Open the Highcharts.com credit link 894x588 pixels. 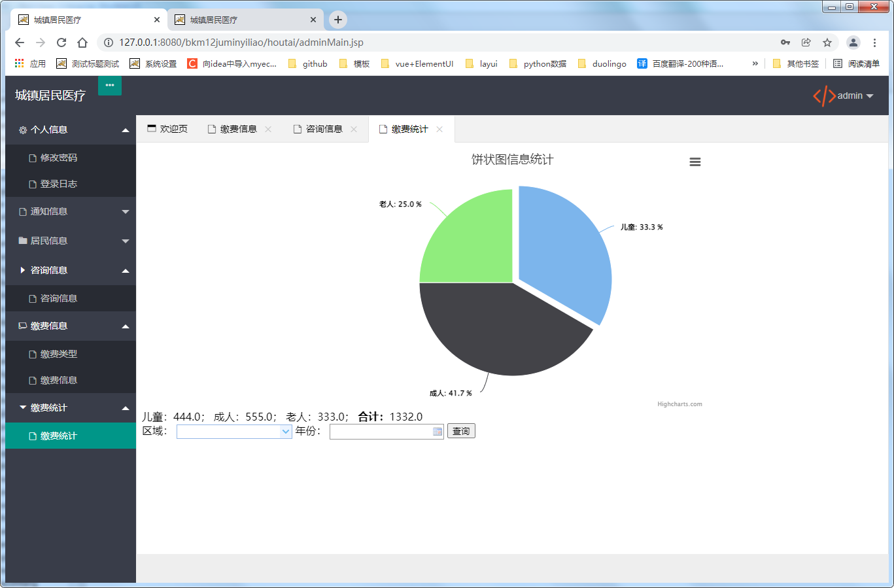pyautogui.click(x=679, y=404)
